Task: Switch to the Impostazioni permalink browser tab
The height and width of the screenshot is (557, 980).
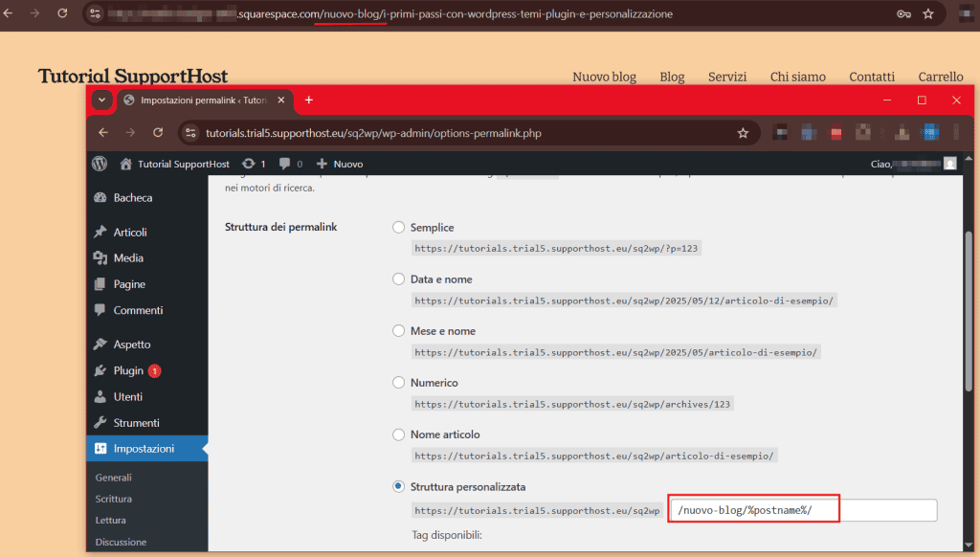Action: click(204, 100)
